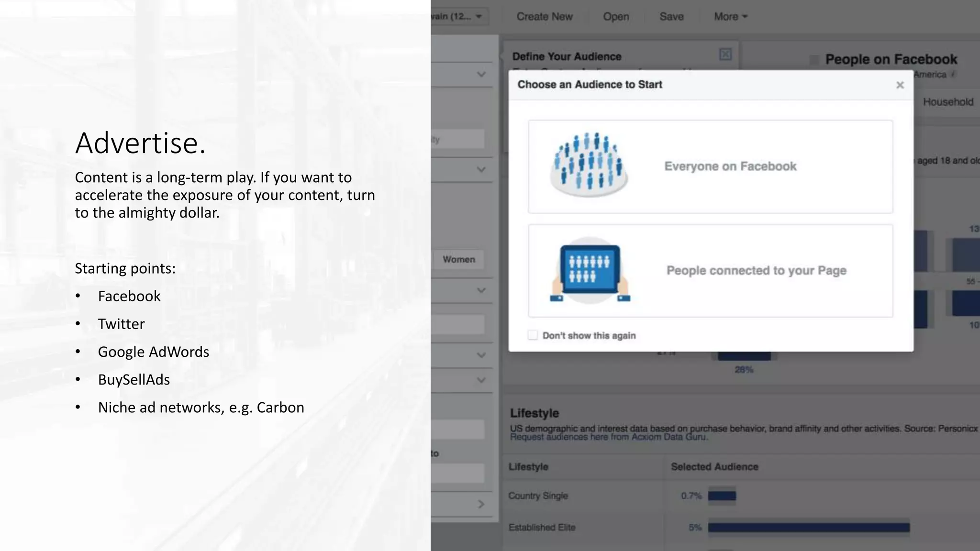Switch to the Household tab
Image resolution: width=980 pixels, height=551 pixels.
pyautogui.click(x=947, y=102)
